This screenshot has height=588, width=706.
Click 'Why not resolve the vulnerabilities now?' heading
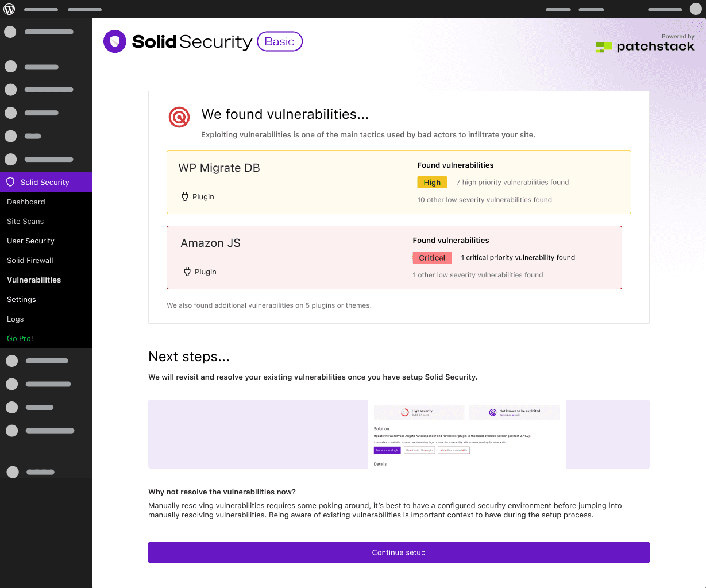coord(222,492)
